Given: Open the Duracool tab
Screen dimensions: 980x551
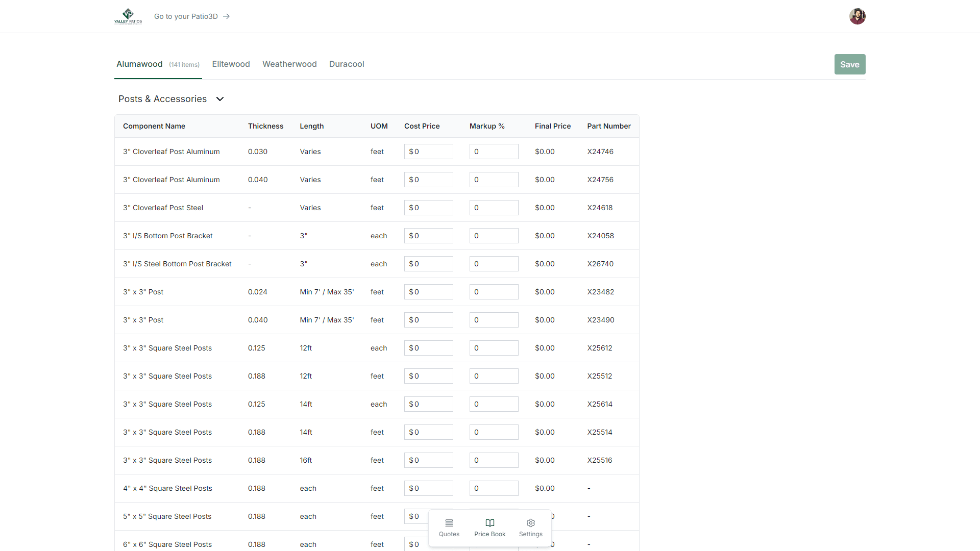Looking at the screenshot, I should click(x=347, y=64).
